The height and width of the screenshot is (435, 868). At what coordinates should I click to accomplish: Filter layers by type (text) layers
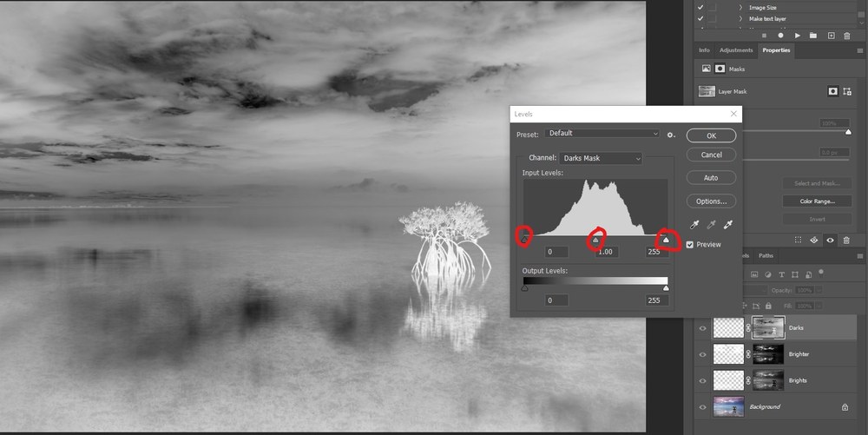click(x=782, y=274)
